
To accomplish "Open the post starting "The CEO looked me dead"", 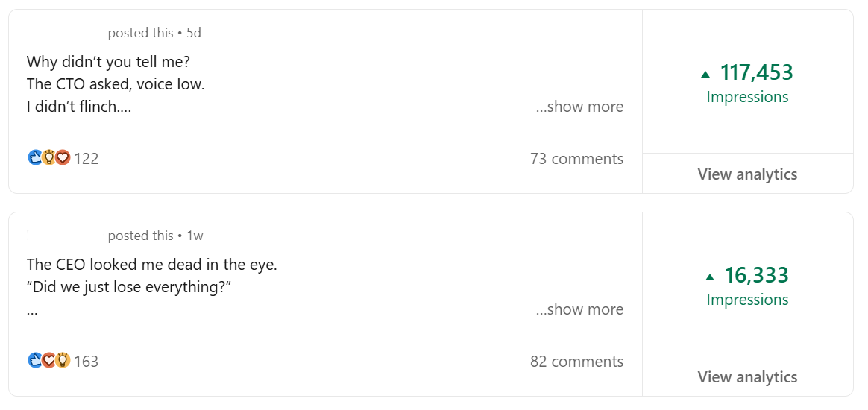I will pyautogui.click(x=151, y=265).
